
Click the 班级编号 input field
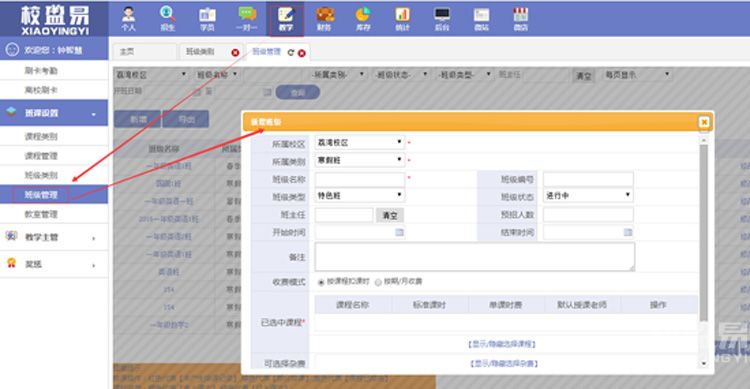tap(588, 179)
